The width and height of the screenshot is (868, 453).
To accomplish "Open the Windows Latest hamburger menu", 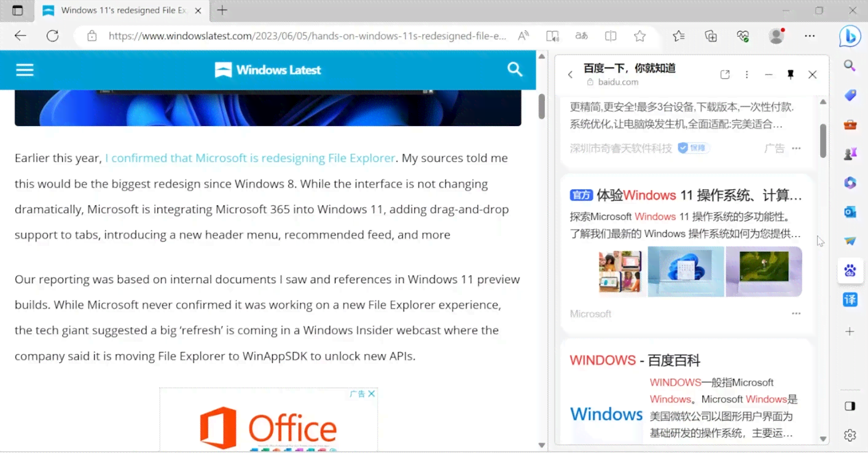I will coord(25,70).
